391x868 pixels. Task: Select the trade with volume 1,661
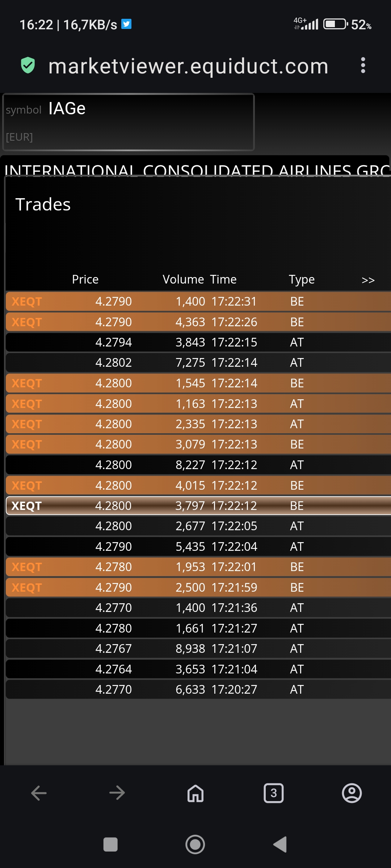tap(198, 628)
